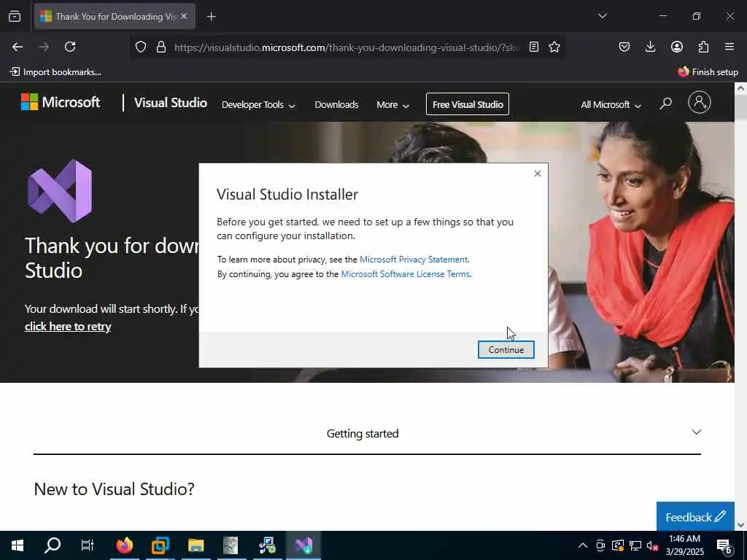Open the Windows Start menu
This screenshot has height=560, width=747.
pyautogui.click(x=18, y=545)
